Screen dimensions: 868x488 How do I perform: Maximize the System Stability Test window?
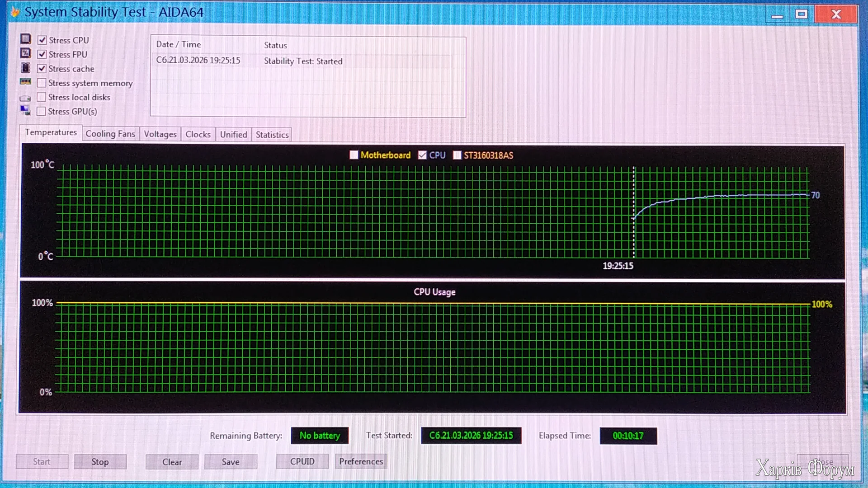pyautogui.click(x=802, y=14)
